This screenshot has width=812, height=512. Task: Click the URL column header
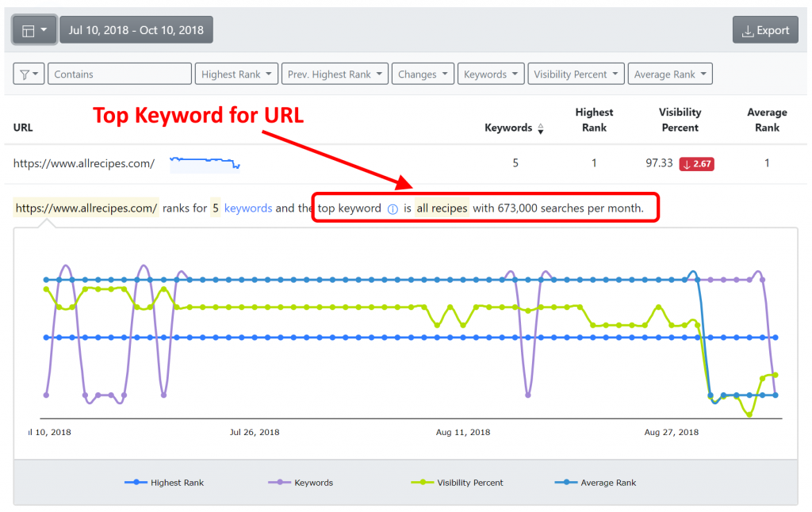23,128
